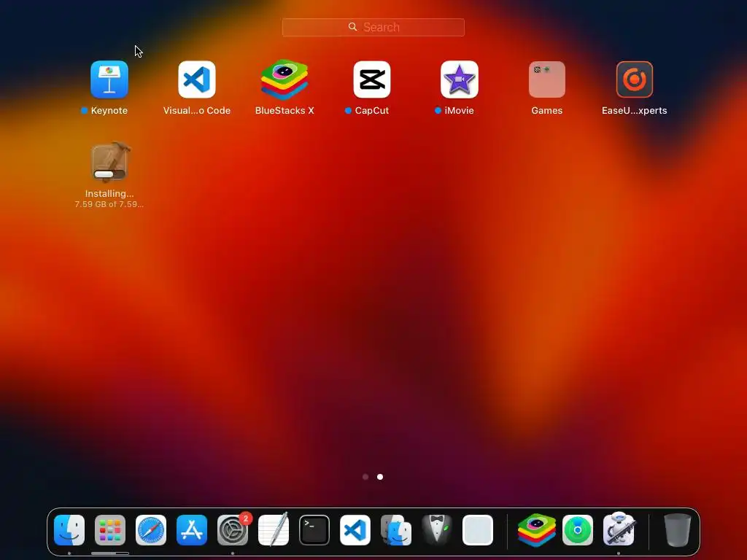Click Launchpad icon in the Dock

point(110,530)
